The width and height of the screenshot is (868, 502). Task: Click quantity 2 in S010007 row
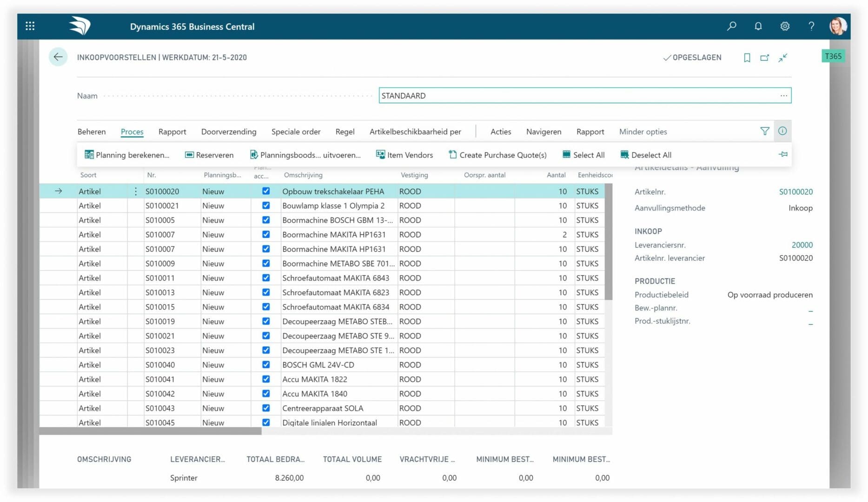pos(544,234)
